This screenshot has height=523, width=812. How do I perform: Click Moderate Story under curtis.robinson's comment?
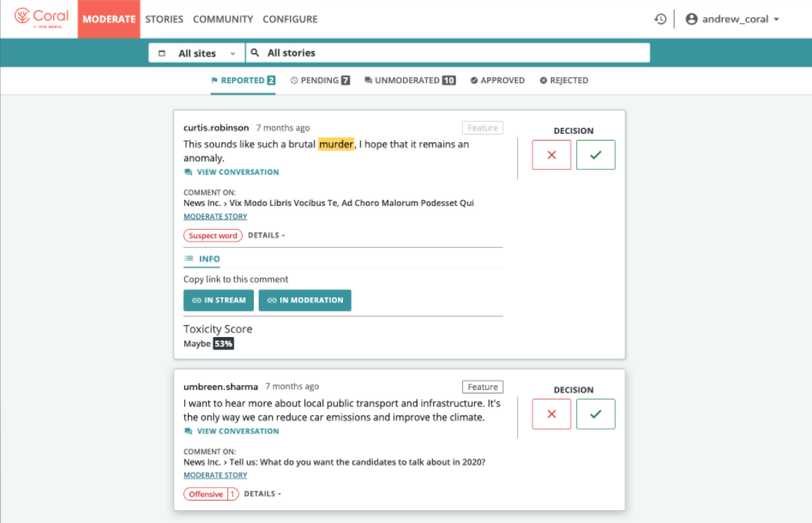[x=215, y=217]
